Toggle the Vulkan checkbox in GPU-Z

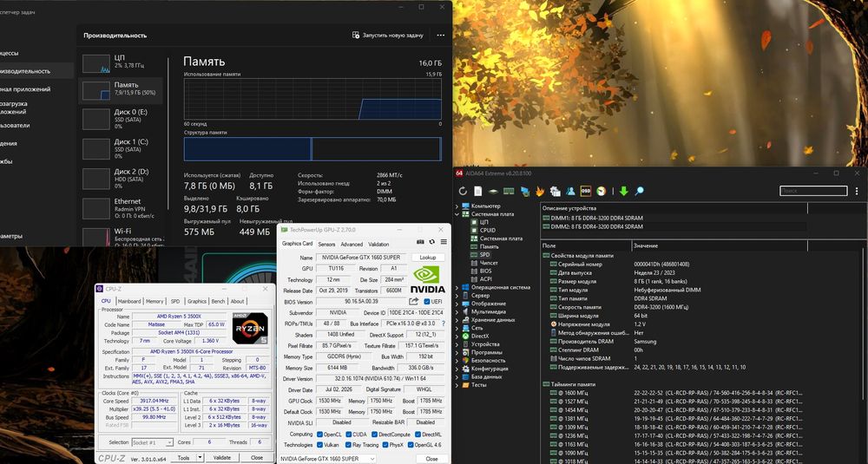click(x=320, y=445)
